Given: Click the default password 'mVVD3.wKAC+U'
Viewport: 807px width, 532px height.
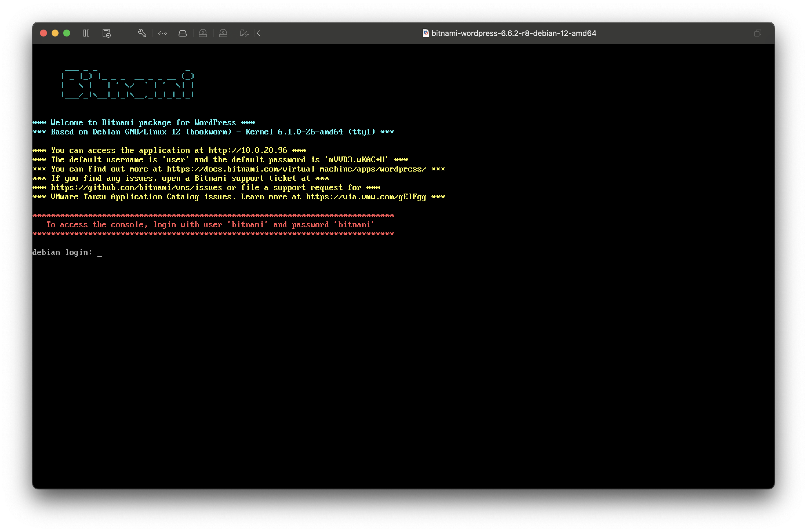Looking at the screenshot, I should [356, 159].
